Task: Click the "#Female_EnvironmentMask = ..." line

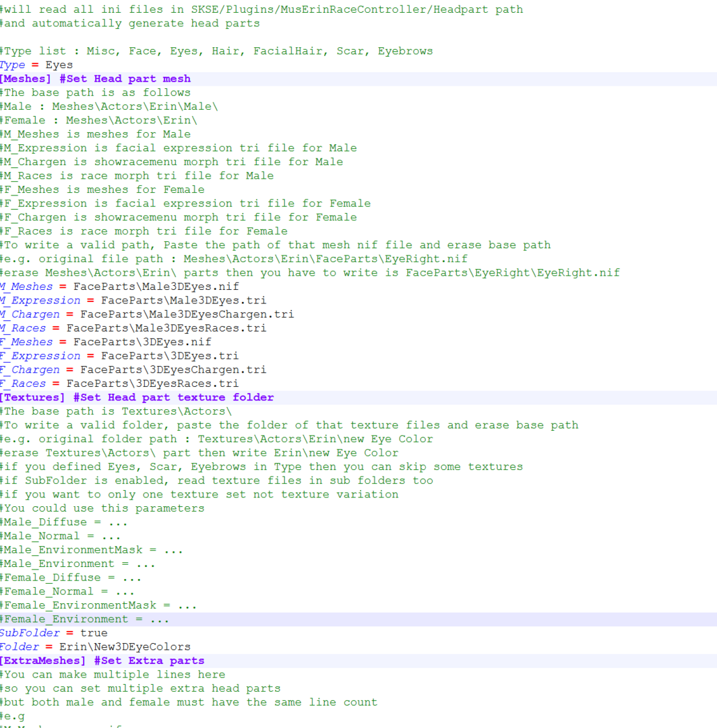Action: coord(98,605)
